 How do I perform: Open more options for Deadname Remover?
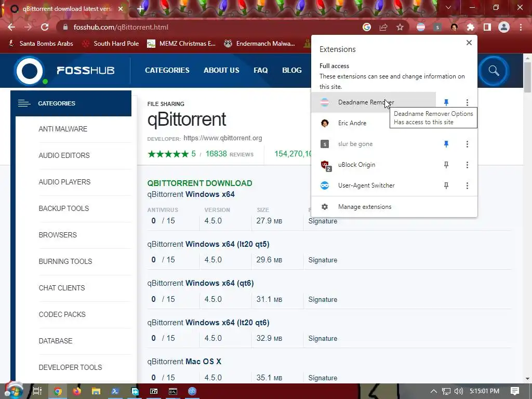[467, 102]
